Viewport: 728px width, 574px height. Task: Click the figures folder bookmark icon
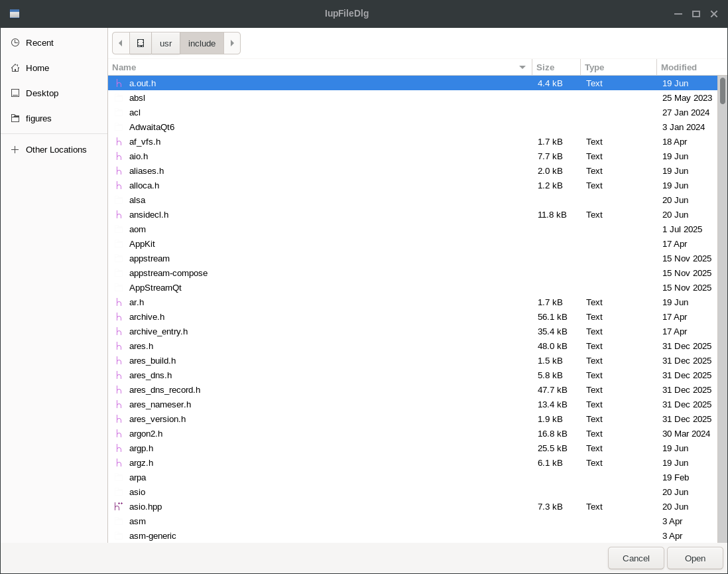(x=15, y=119)
